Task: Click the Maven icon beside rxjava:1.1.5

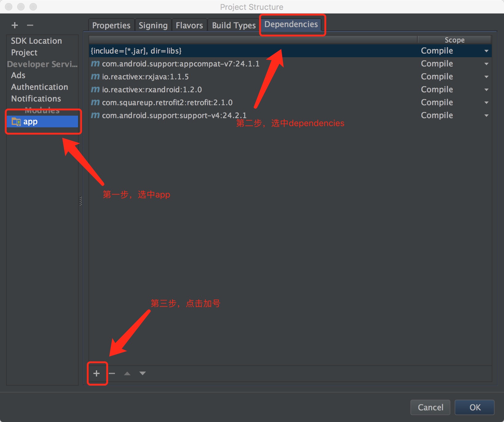Action: tap(95, 76)
